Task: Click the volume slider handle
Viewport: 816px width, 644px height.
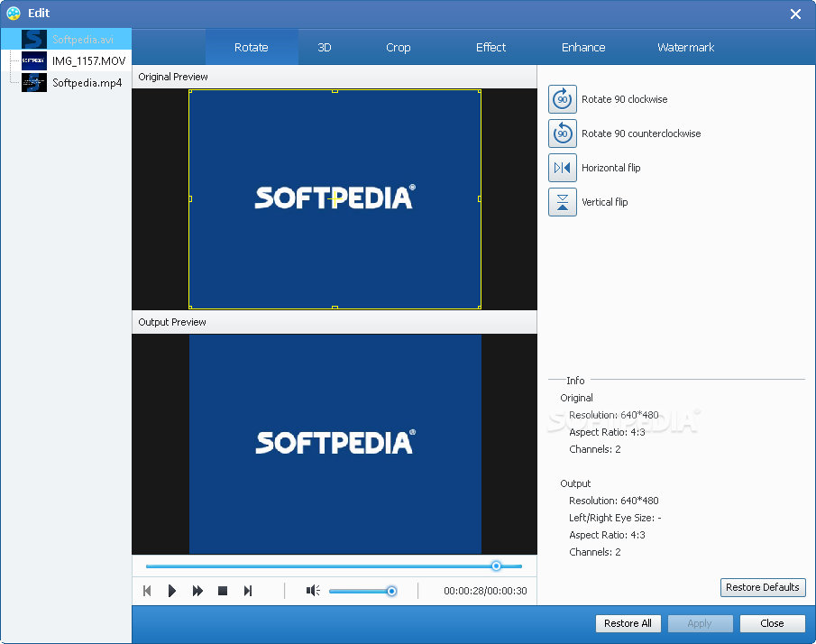Action: (x=392, y=591)
